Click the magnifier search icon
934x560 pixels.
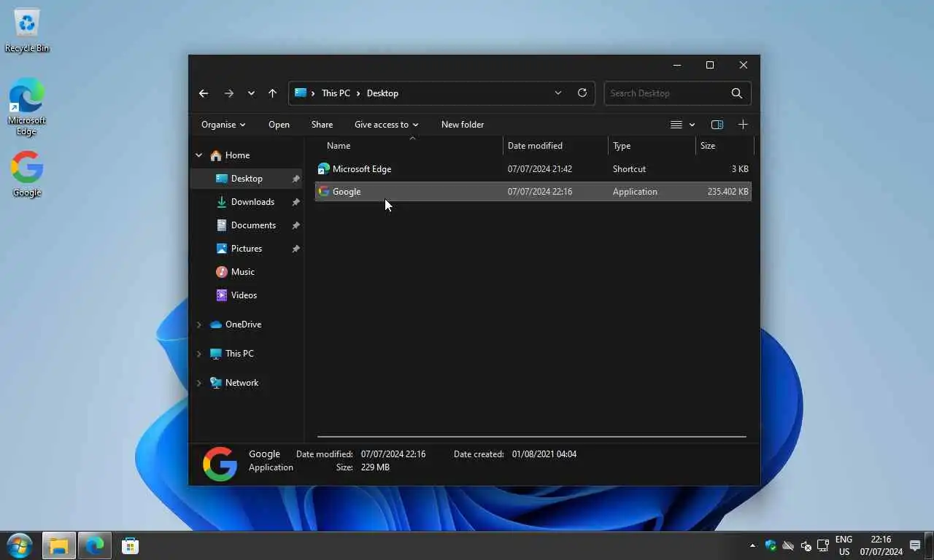pos(737,93)
